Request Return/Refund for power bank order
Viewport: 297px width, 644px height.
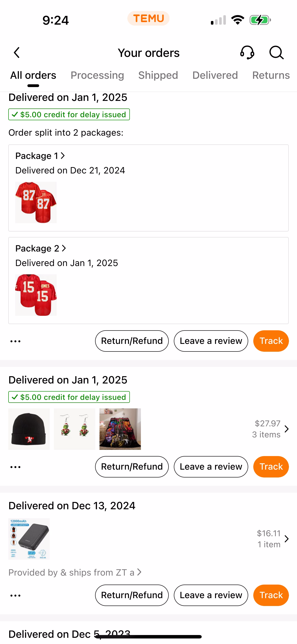132,595
